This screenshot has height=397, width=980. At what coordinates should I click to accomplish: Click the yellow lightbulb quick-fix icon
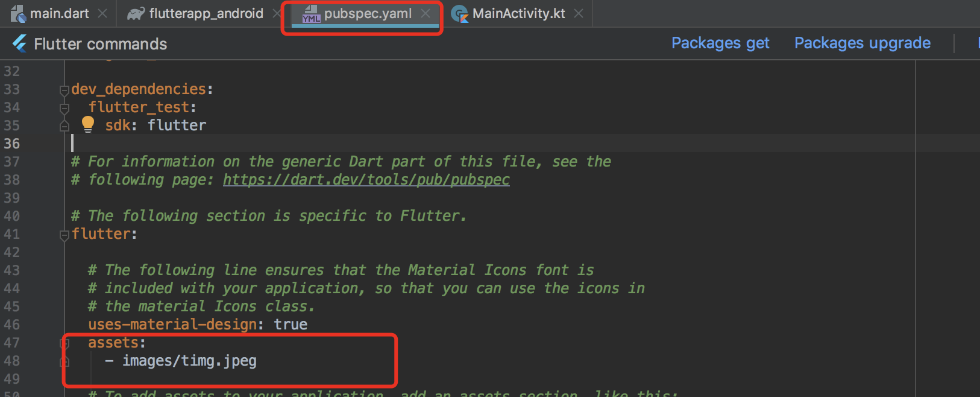point(88,124)
